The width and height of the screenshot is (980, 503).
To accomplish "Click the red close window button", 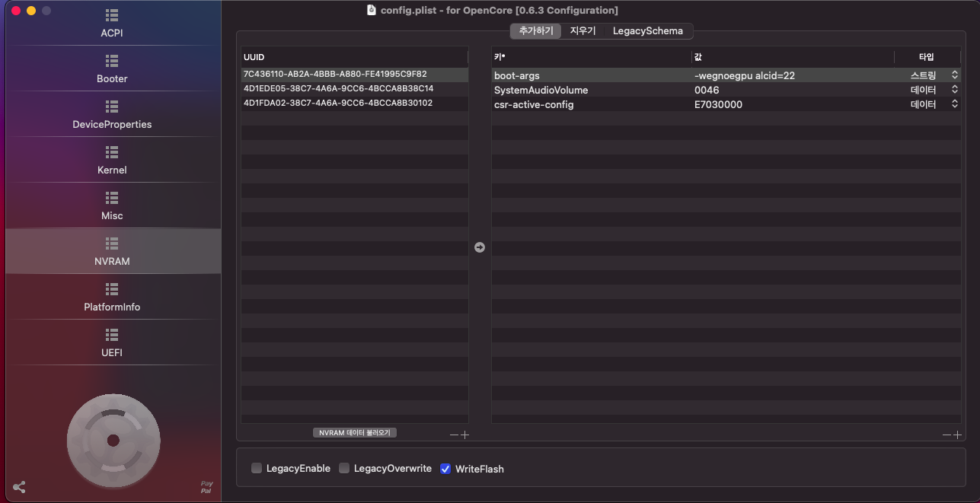I will click(x=16, y=11).
